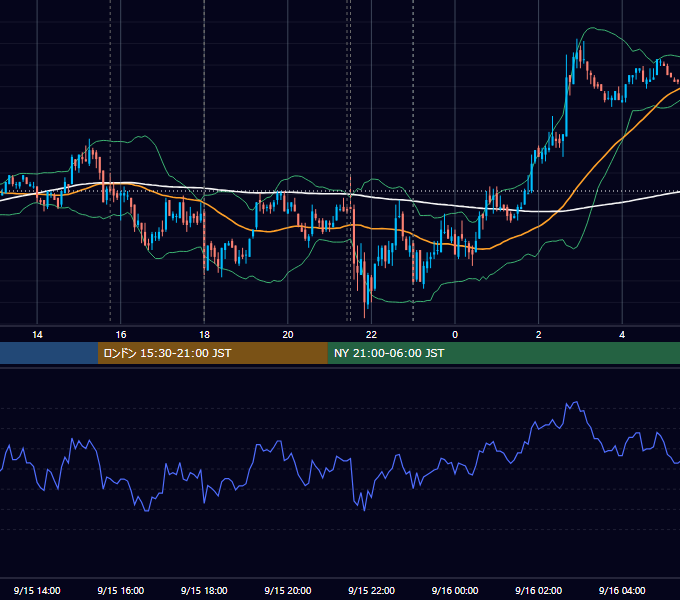The image size is (680, 600).
Task: Click the 9/16 04:00 date label
Action: (622, 590)
